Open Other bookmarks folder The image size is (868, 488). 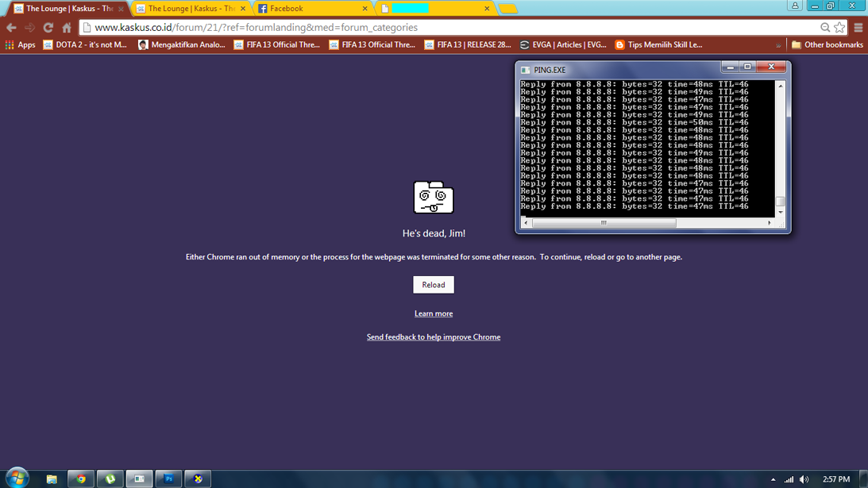click(827, 44)
